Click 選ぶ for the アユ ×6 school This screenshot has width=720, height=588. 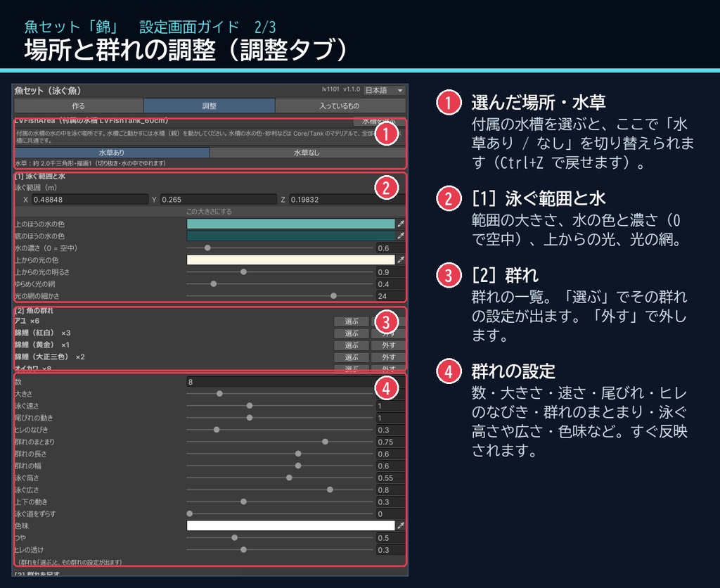pyautogui.click(x=352, y=321)
